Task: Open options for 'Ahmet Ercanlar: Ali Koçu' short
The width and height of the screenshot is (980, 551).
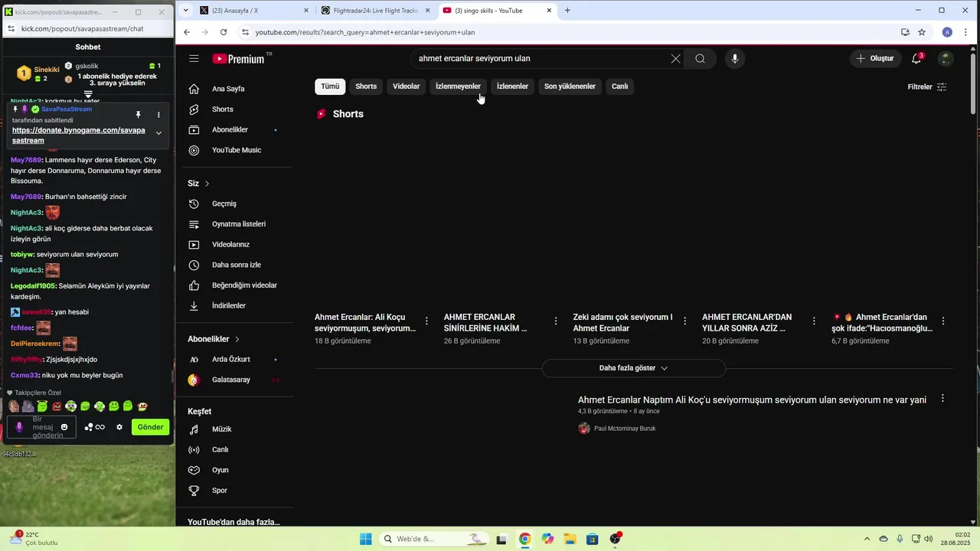Action: (426, 321)
